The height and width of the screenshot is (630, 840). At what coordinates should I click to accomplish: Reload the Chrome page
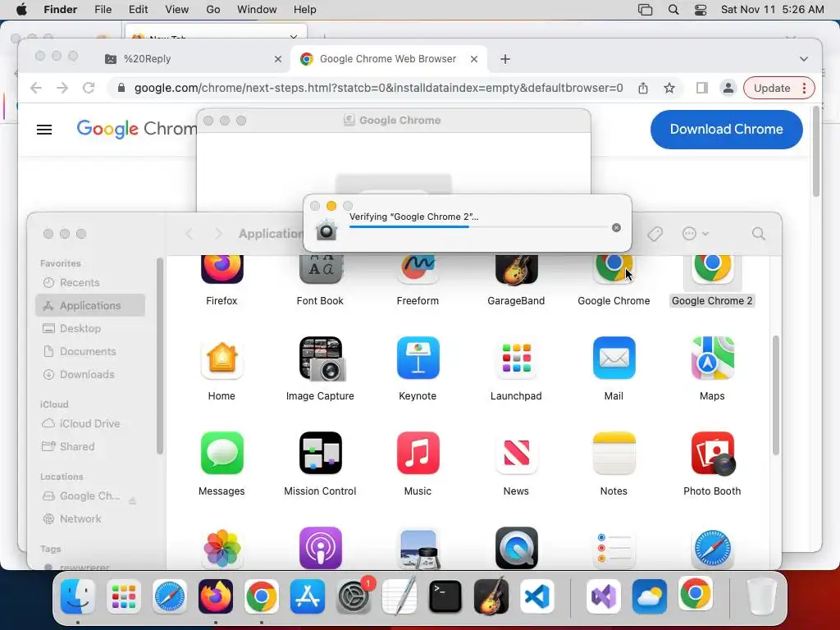coord(89,88)
